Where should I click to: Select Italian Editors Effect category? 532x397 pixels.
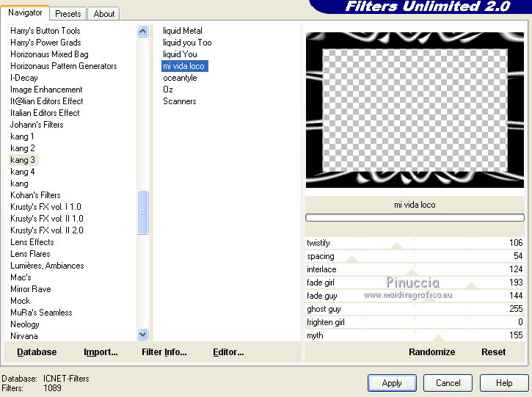point(45,113)
